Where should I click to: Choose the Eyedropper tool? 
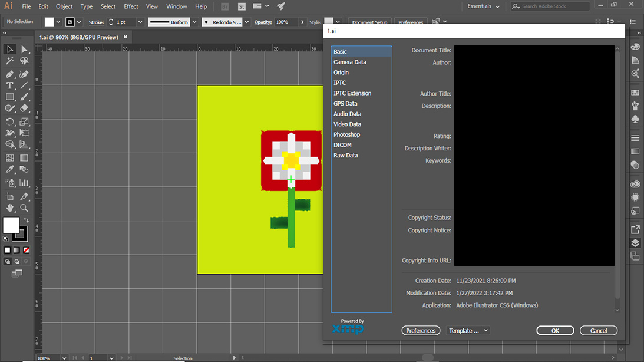(10, 170)
